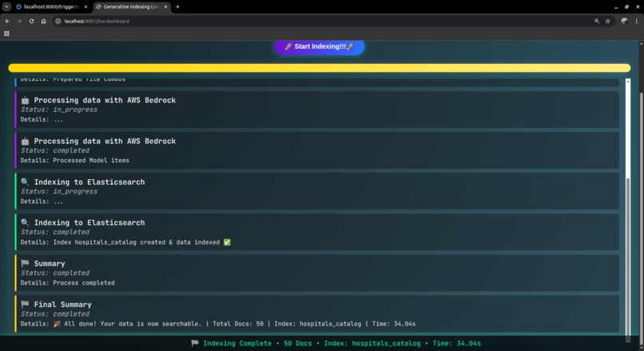
Task: Click the site info icon in address bar
Action: tap(58, 21)
